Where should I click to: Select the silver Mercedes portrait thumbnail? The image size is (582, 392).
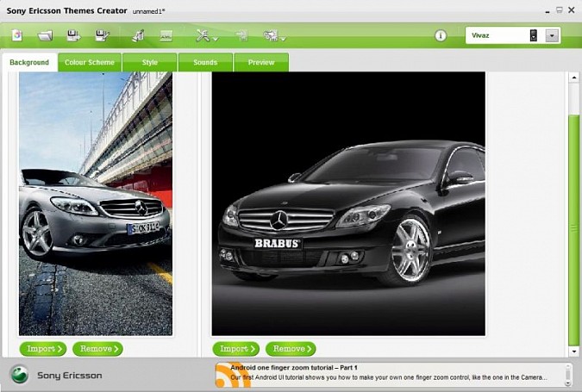pos(96,203)
